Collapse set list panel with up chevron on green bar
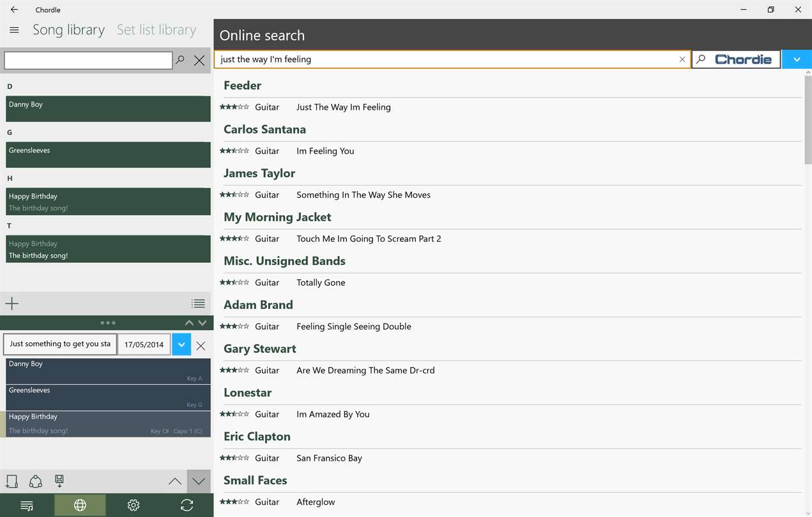This screenshot has height=517, width=812. [x=189, y=323]
